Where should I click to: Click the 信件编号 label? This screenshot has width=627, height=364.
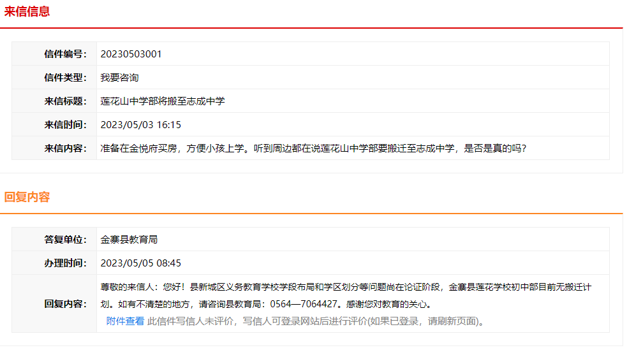pyautogui.click(x=66, y=54)
